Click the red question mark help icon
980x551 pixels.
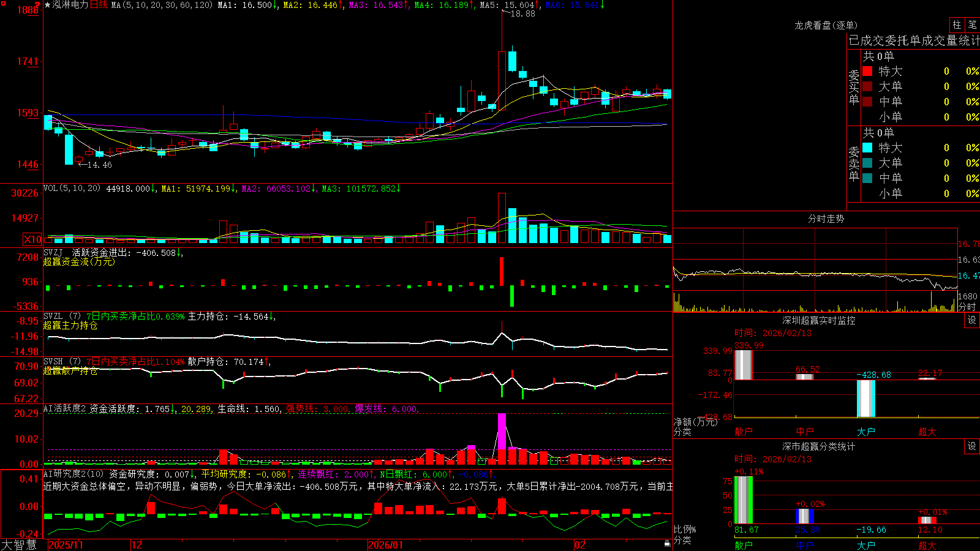(38, 4)
